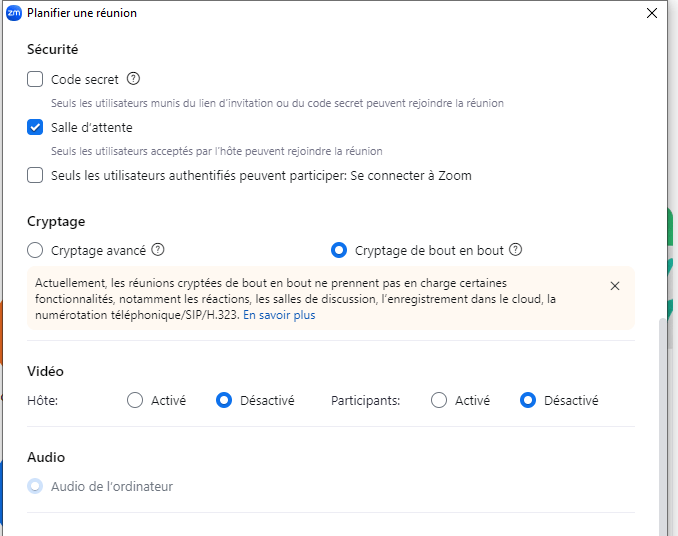
Task: Close the Planifier une réunion window
Action: (652, 13)
